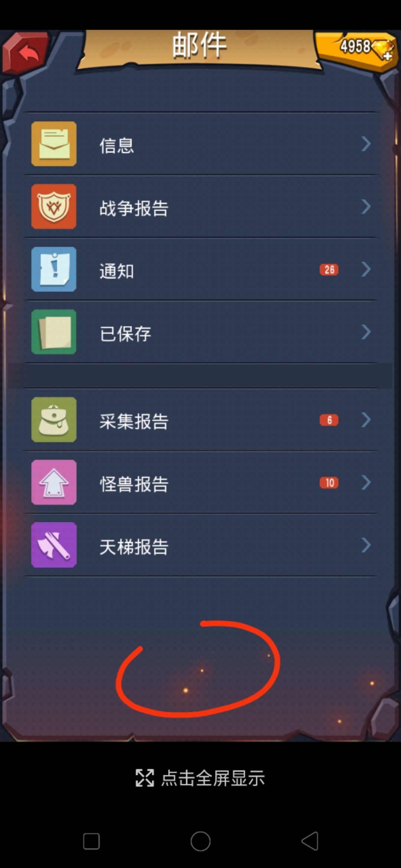Image resolution: width=401 pixels, height=868 pixels.
Task: Tap the 天梯报告 purple axe icon
Action: (54, 545)
